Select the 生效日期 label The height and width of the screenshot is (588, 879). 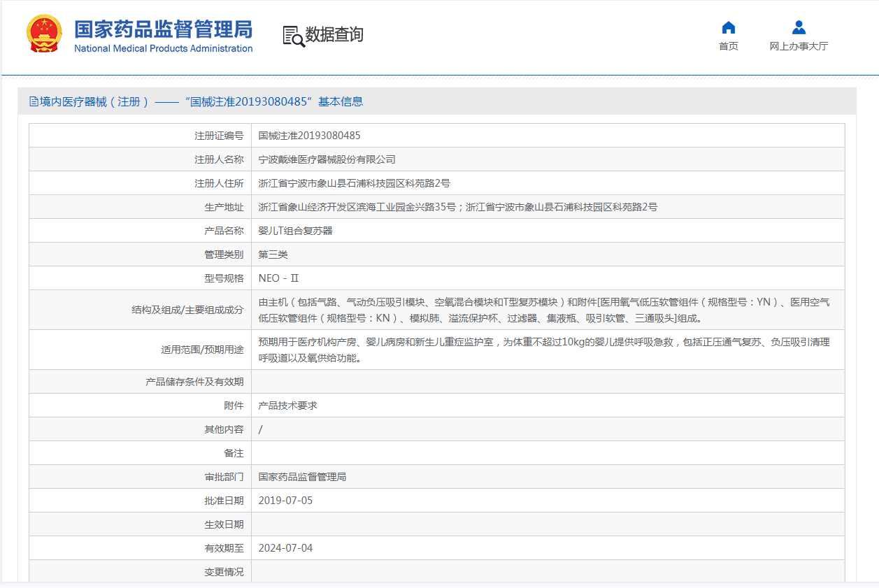click(224, 524)
